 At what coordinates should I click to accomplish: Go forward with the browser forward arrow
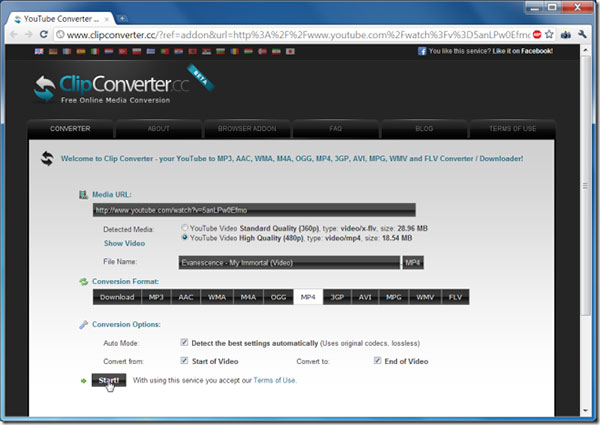[28, 34]
